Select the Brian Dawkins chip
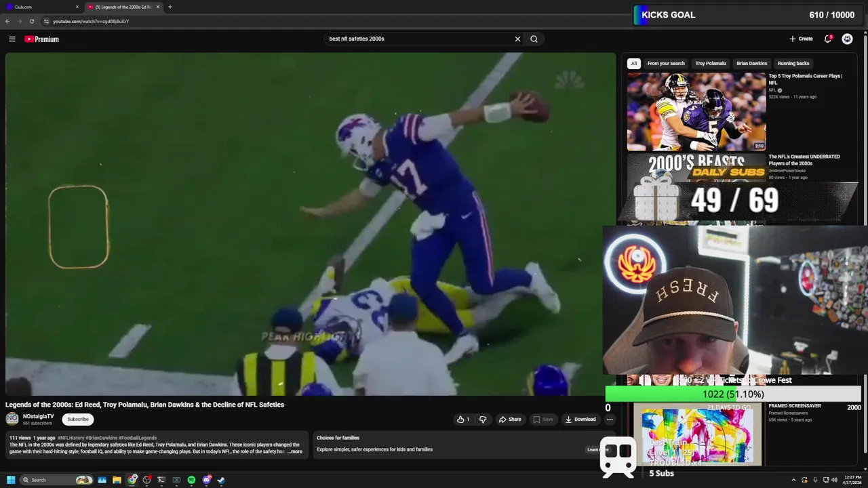The width and height of the screenshot is (868, 488). (752, 63)
